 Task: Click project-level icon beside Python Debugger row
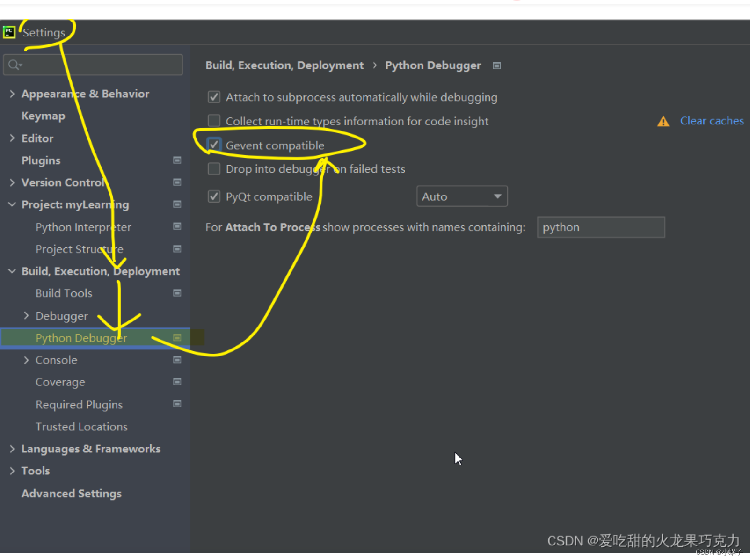pos(177,337)
